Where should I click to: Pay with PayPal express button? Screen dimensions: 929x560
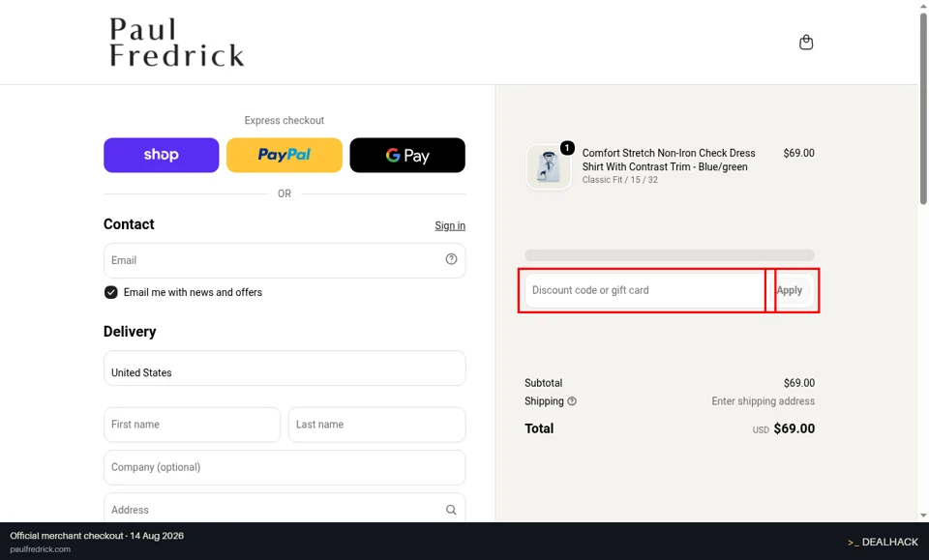285,155
